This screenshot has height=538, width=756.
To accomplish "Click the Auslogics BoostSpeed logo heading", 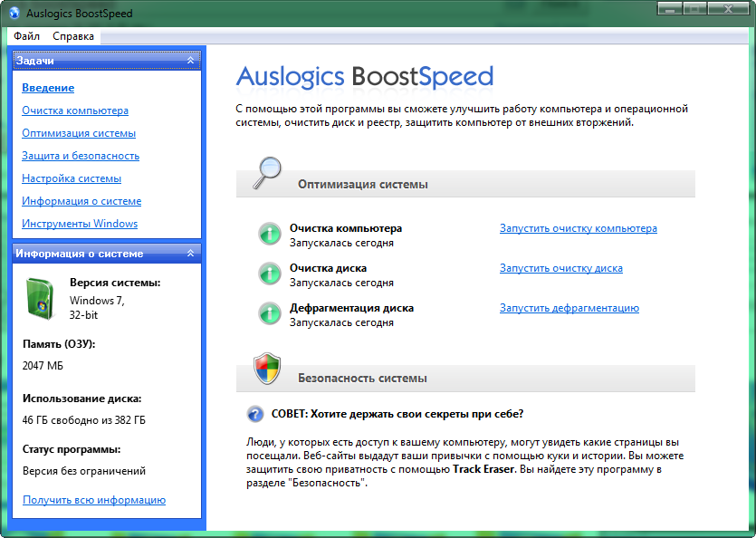I will click(365, 77).
